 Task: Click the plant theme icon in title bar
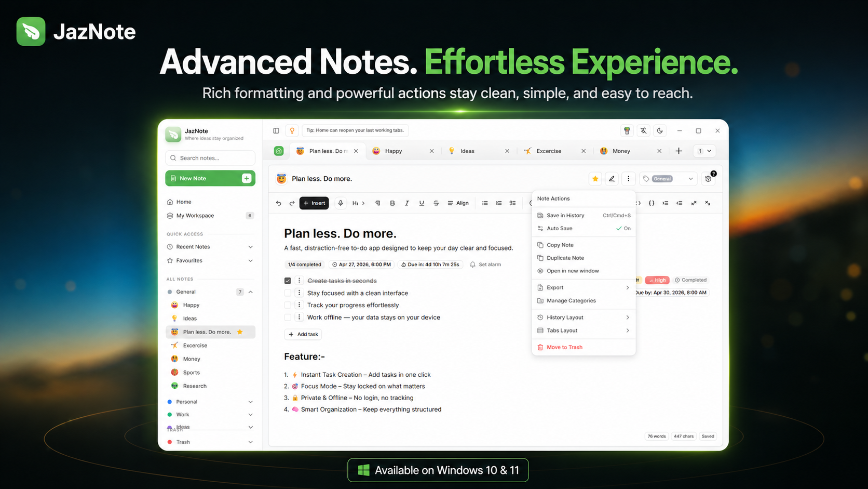pos(627,130)
